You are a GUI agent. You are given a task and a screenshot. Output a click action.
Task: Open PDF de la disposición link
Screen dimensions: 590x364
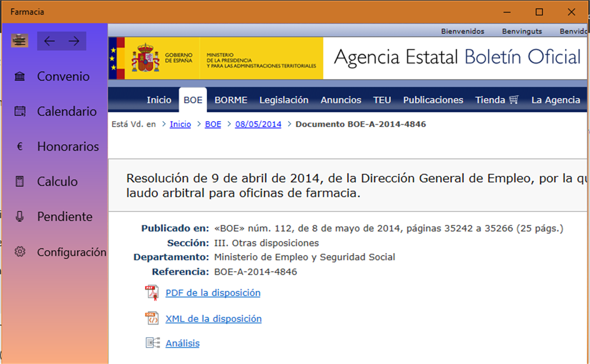coord(213,293)
